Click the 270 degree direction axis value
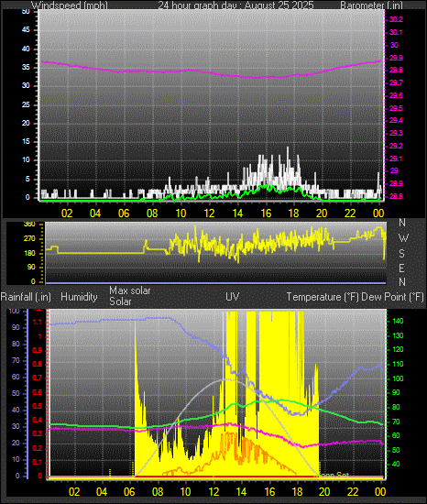Image resolution: width=427 pixels, height=504 pixels. click(29, 239)
